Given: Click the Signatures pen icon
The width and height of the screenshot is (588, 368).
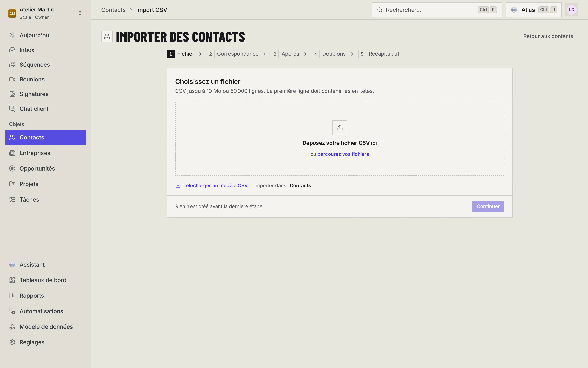Looking at the screenshot, I should click(12, 94).
